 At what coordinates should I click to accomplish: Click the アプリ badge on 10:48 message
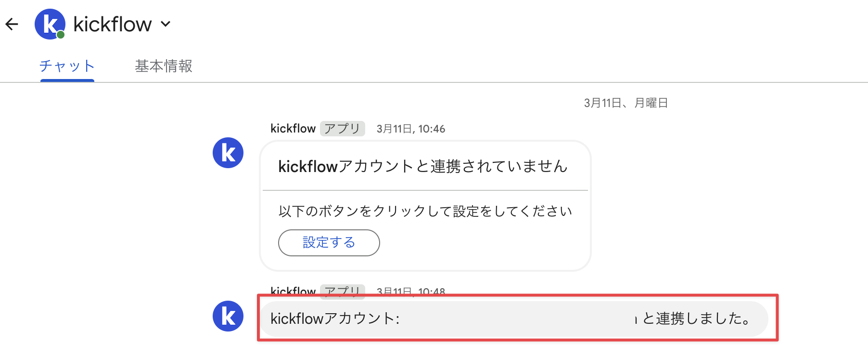(342, 291)
